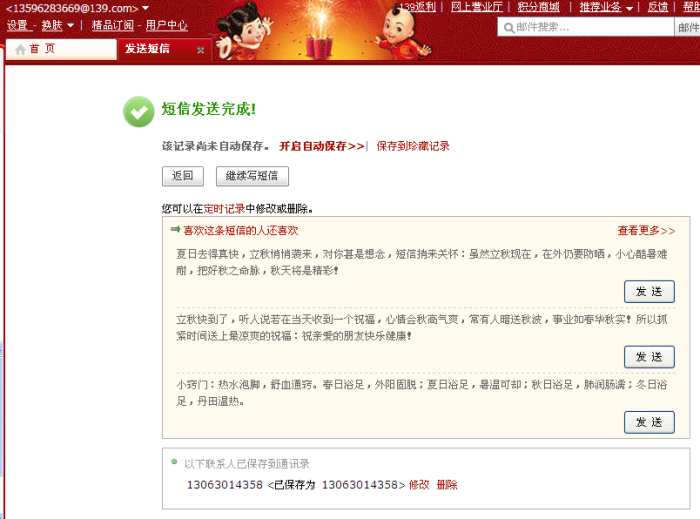The width and height of the screenshot is (700, 519).
Task: Click 保存到珍藏记录 link
Action: [413, 146]
